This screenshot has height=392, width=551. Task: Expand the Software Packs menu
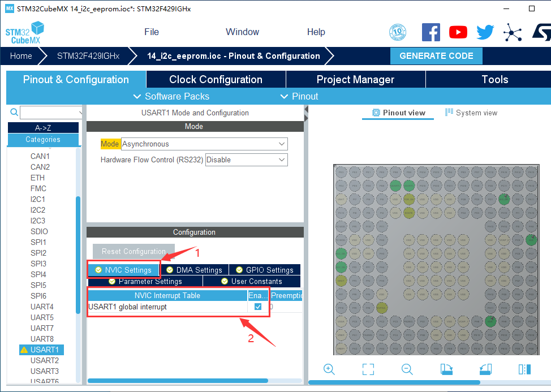click(x=171, y=96)
